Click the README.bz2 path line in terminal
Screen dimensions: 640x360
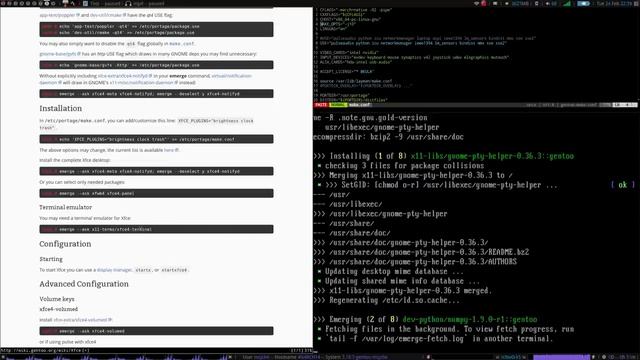pos(421,252)
